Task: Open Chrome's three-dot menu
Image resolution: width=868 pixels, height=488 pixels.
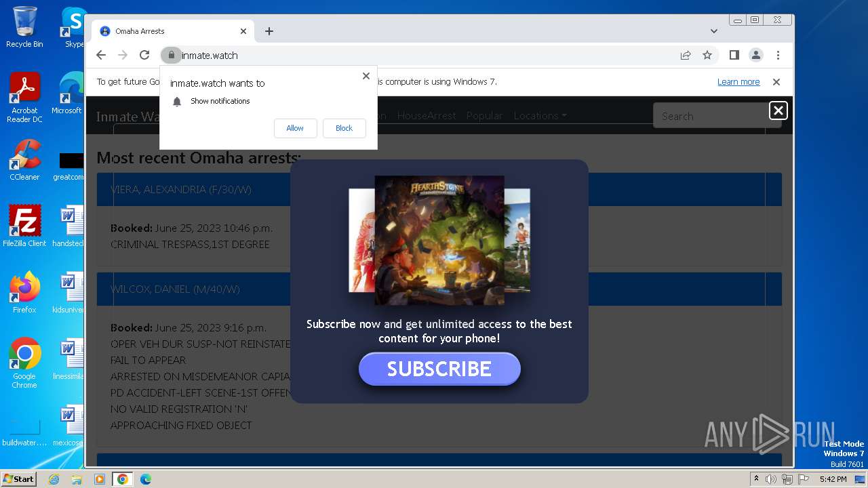Action: [778, 56]
